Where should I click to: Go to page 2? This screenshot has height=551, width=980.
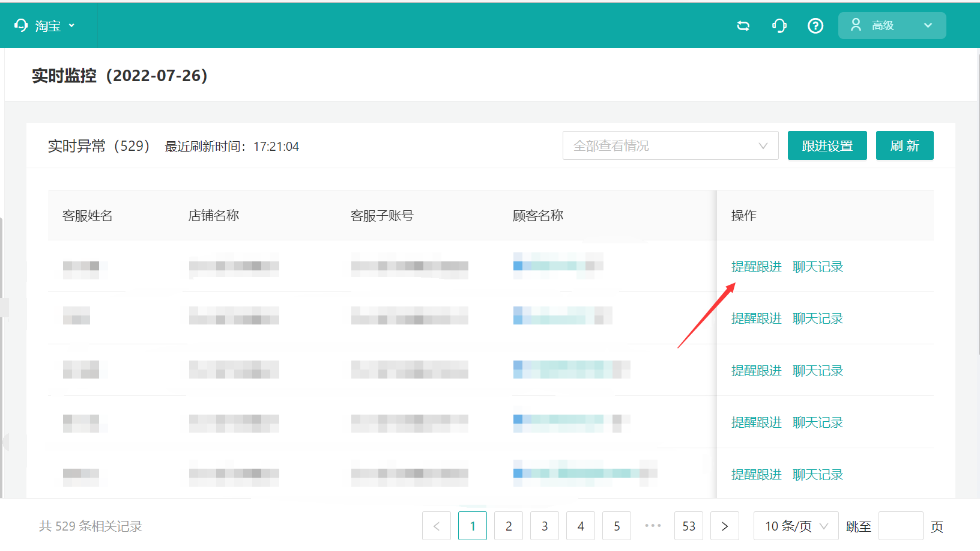[509, 526]
